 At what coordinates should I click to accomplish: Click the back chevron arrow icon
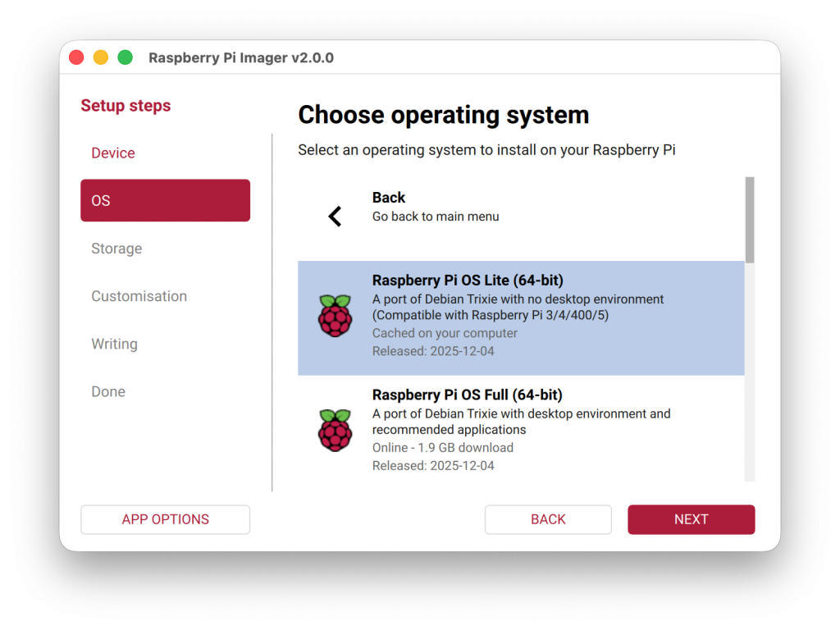335,217
